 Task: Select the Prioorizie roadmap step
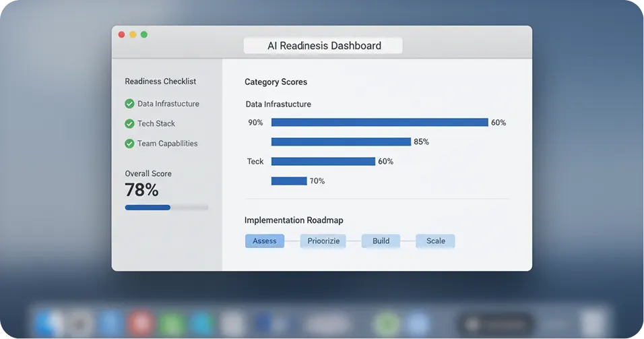(x=323, y=241)
